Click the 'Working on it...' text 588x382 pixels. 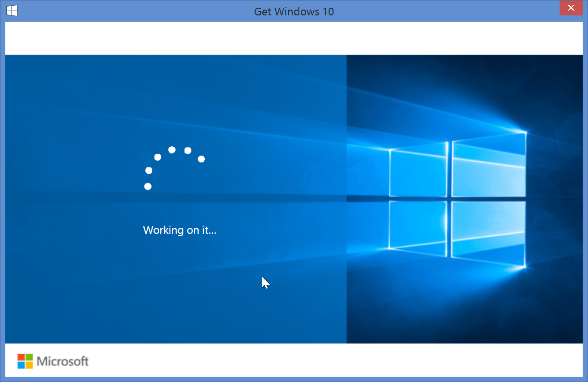180,230
